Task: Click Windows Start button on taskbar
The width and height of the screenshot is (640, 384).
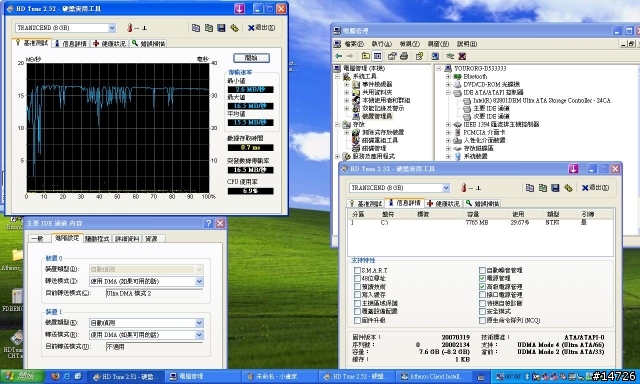Action: tap(22, 376)
